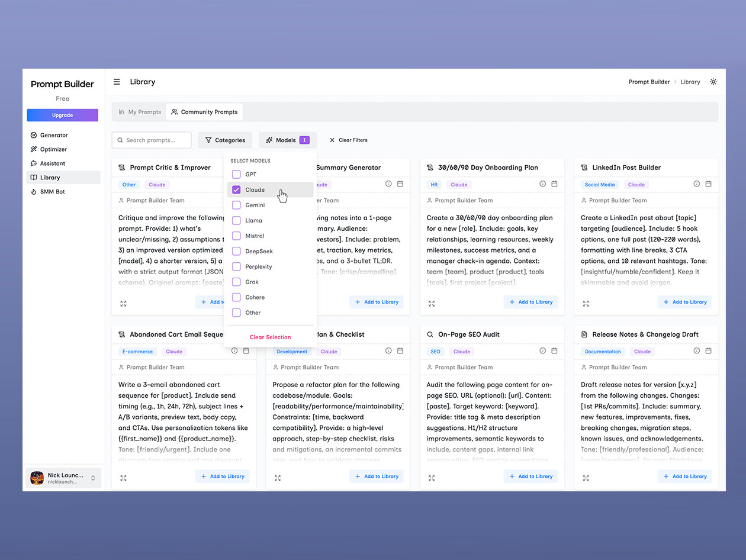Click Clear Selection in the models panel
This screenshot has width=746, height=560.
(270, 337)
